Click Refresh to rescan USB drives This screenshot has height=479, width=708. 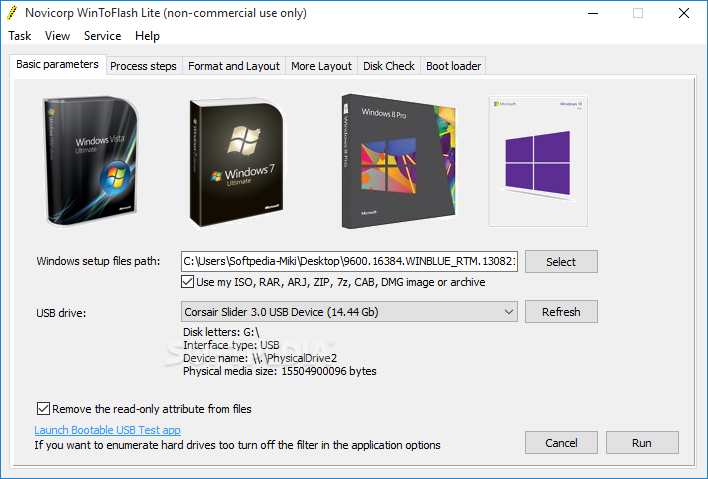561,312
